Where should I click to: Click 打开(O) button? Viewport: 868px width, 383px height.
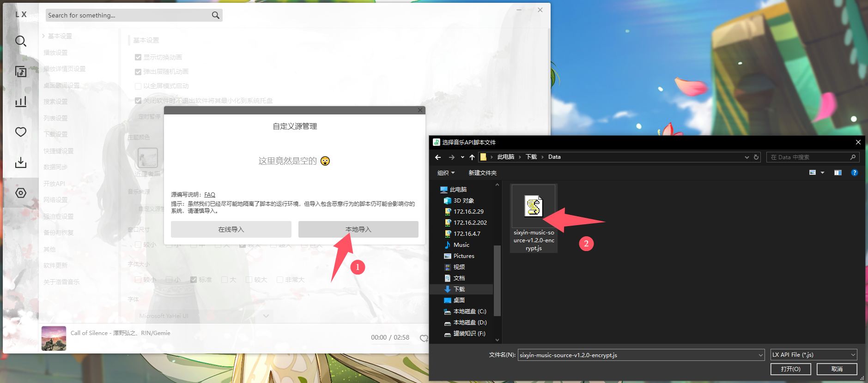click(791, 369)
